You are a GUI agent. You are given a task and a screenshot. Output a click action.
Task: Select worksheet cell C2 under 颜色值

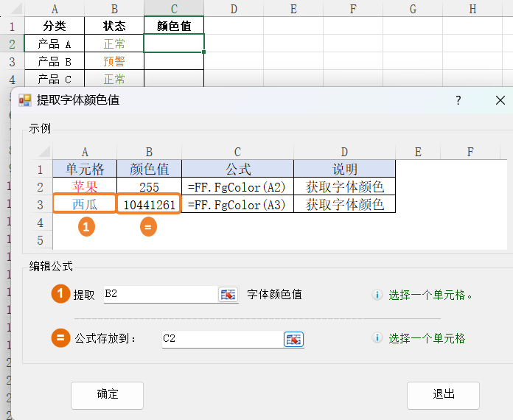point(174,43)
